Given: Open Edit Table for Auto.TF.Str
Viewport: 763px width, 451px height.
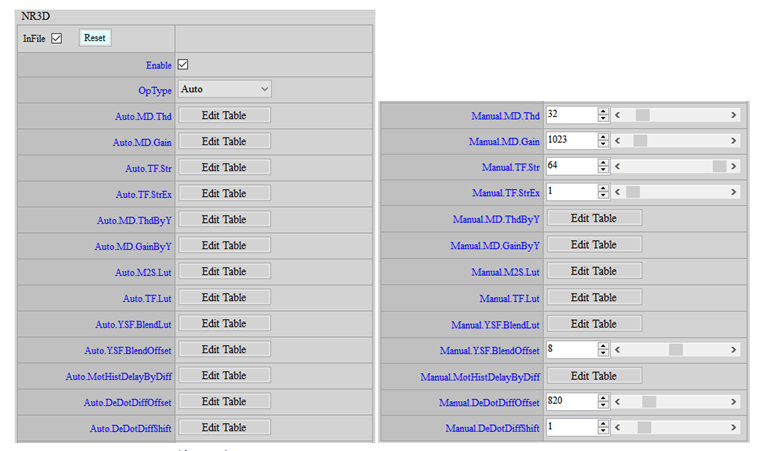Looking at the screenshot, I should (x=224, y=168).
